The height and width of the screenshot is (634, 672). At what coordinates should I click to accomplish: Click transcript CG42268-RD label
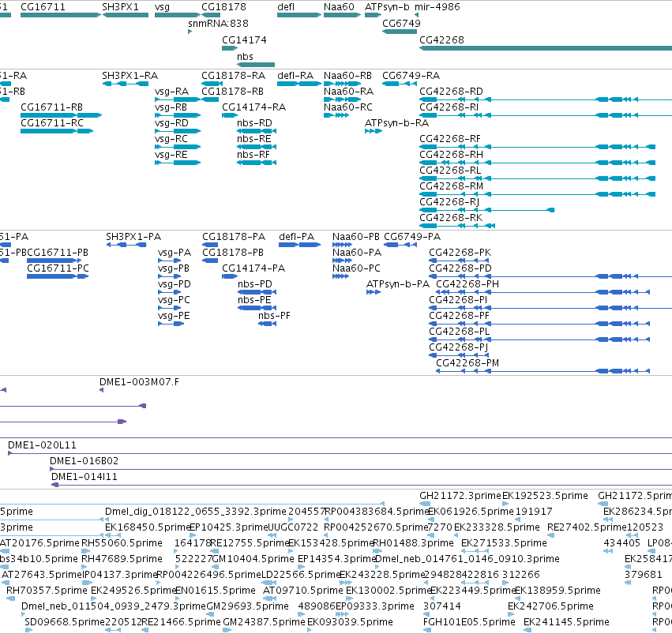click(x=451, y=92)
